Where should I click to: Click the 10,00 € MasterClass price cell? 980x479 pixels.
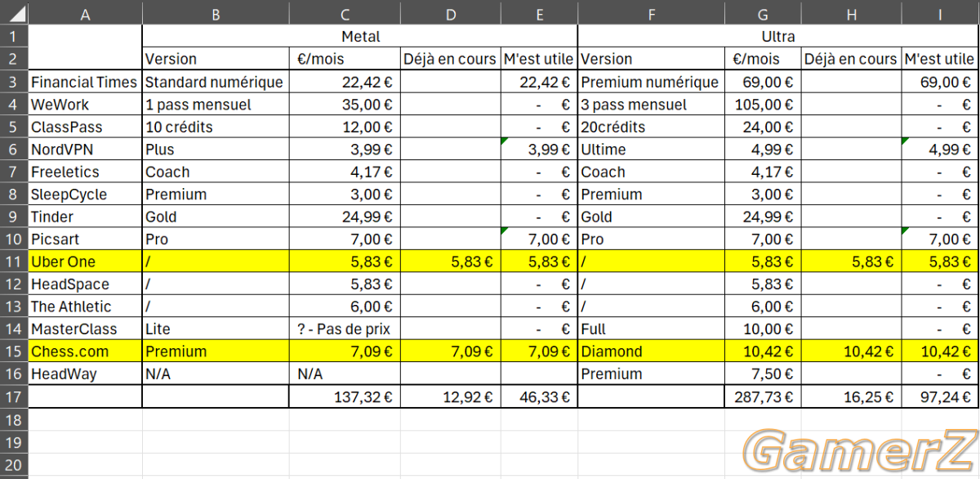pyautogui.click(x=762, y=329)
